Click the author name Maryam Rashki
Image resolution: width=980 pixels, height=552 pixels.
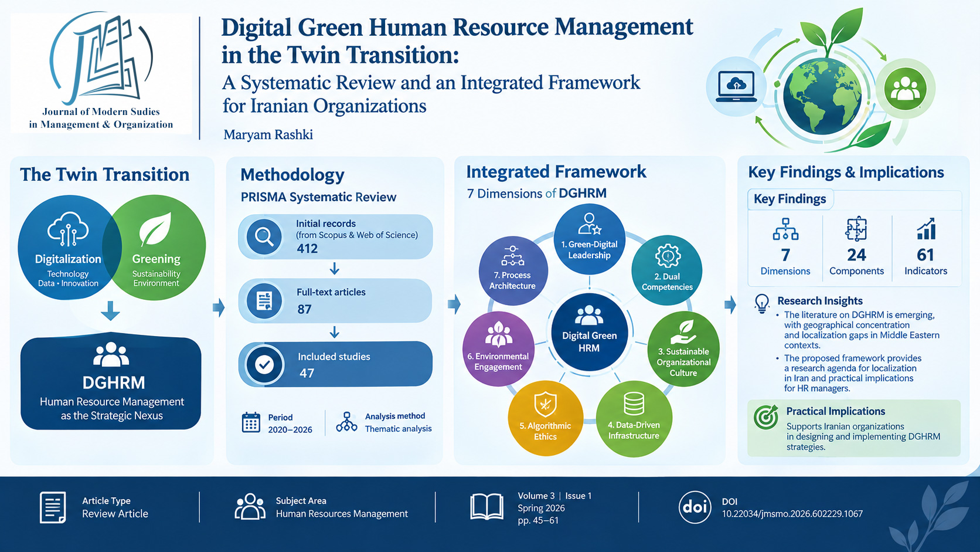[268, 135]
